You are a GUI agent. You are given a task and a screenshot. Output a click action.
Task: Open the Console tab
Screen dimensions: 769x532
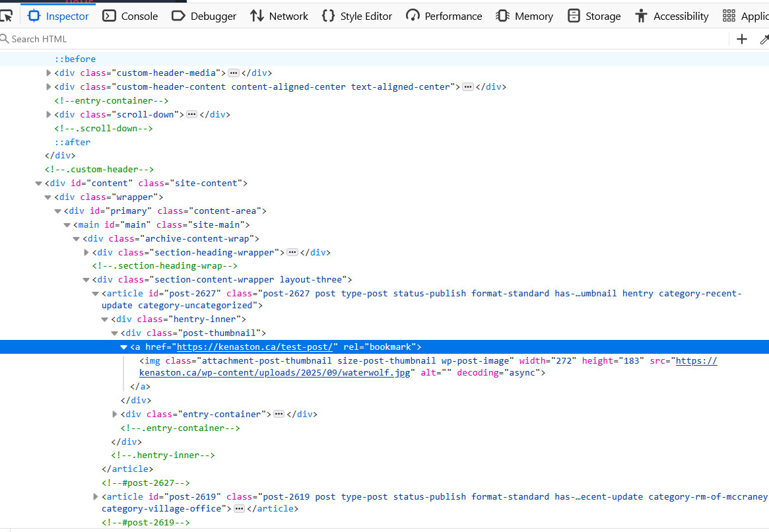[x=130, y=16]
